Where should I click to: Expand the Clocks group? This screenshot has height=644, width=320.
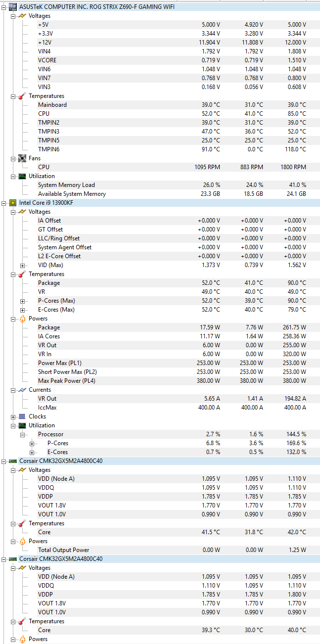pyautogui.click(x=13, y=416)
